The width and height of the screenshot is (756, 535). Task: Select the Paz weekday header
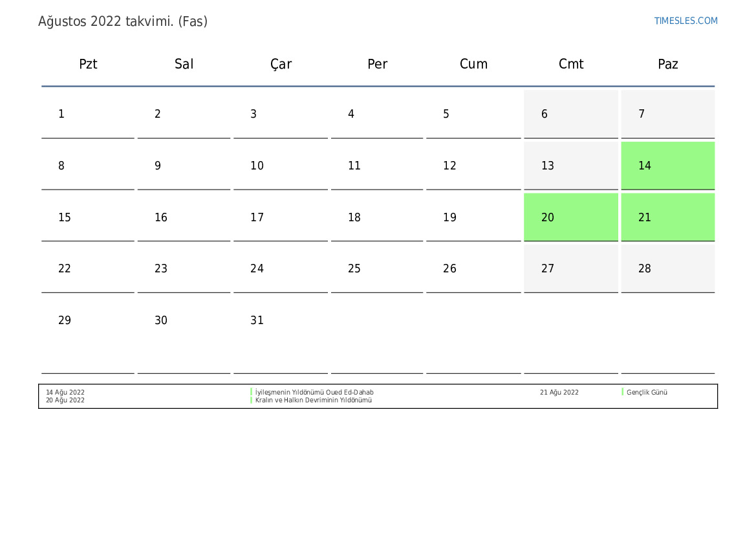[x=668, y=64]
